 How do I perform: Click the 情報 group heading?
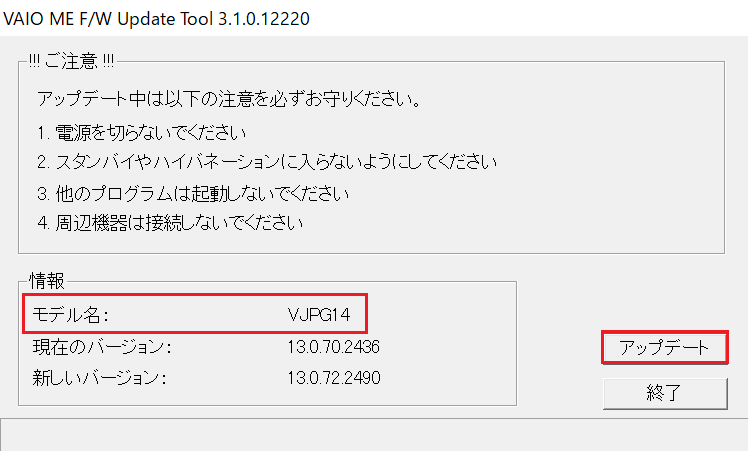(47, 281)
